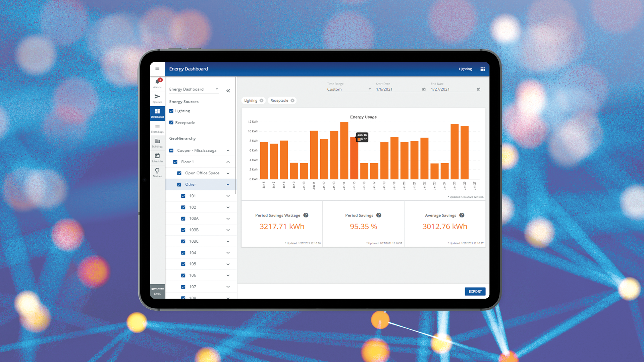Remove the Receptacle filter chip
The image size is (644, 362).
pos(292,101)
